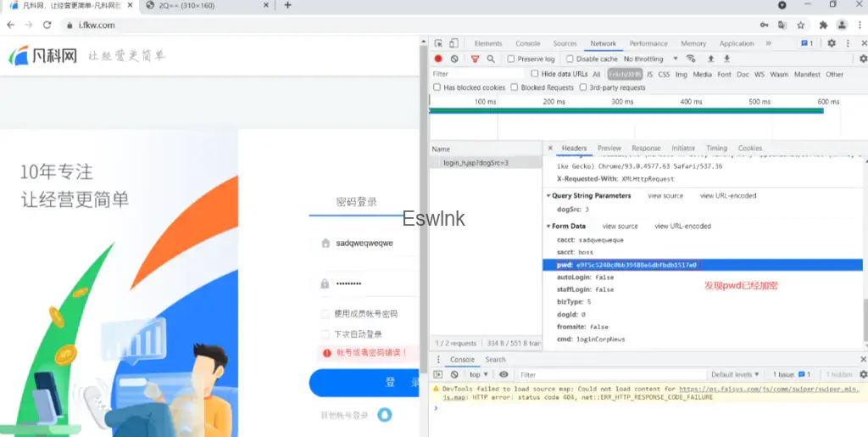The height and width of the screenshot is (437, 868).
Task: Open network search magnifier icon
Action: [491, 59]
